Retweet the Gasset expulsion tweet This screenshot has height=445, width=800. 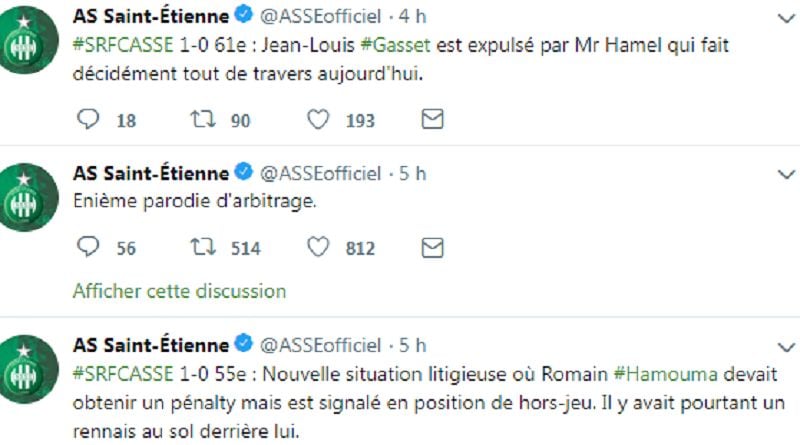203,119
